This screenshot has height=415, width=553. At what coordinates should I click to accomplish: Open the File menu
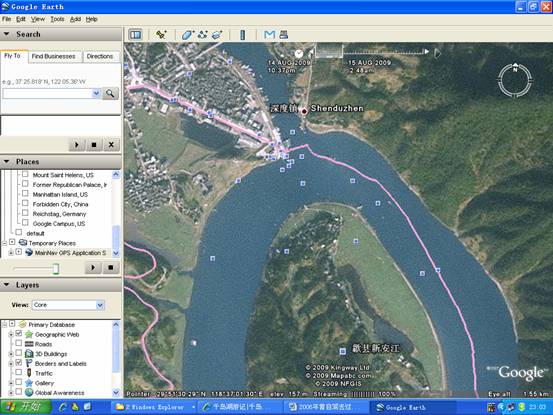point(6,19)
